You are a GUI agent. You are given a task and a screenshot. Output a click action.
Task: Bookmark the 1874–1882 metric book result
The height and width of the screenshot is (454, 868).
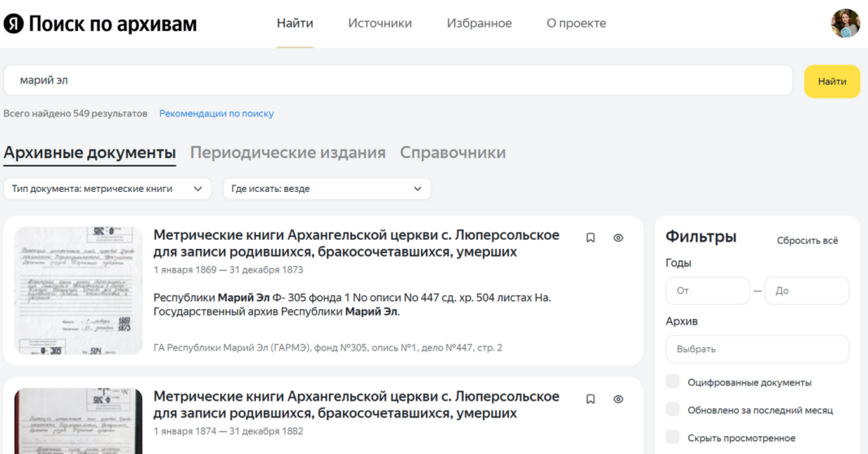pyautogui.click(x=591, y=399)
